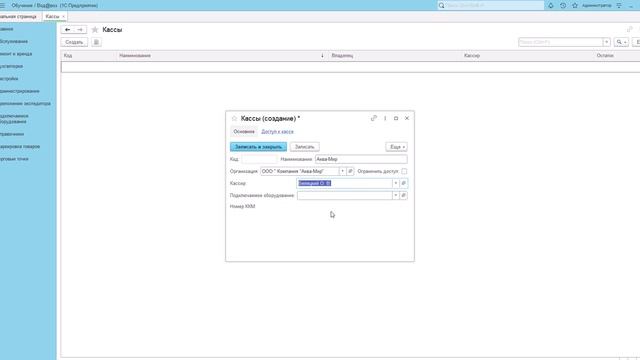Viewport: 640px width, 360px height.
Task: Click the list document icon next to Создать
Action: 96,42
